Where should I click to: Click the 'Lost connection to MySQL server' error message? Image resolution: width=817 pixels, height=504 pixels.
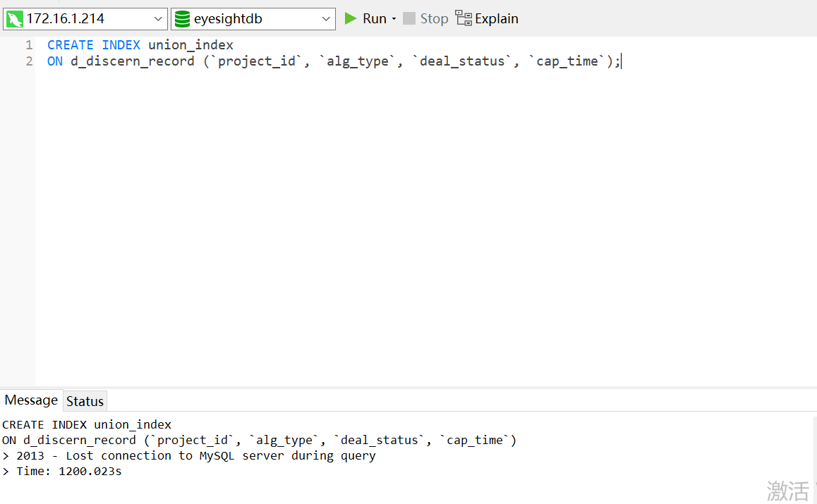188,456
